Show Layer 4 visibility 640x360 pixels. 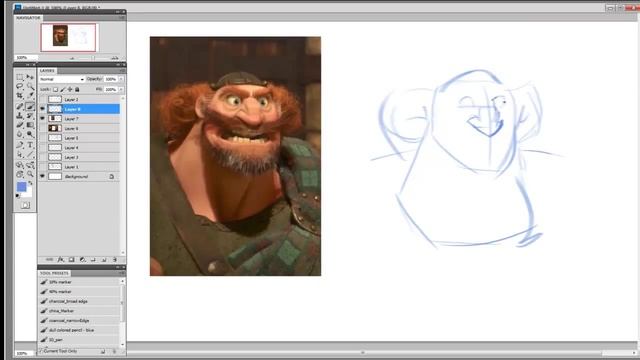42,147
